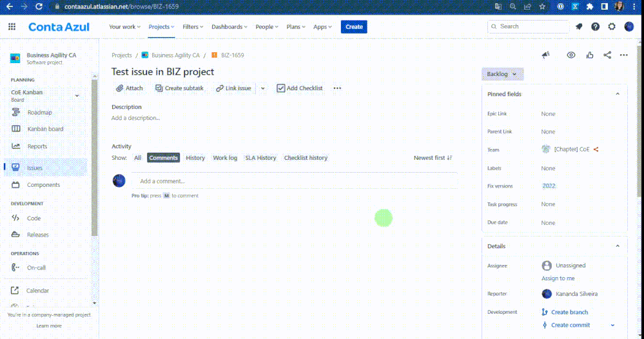The width and height of the screenshot is (644, 339).
Task: Click Create subtask button
Action: tap(179, 88)
